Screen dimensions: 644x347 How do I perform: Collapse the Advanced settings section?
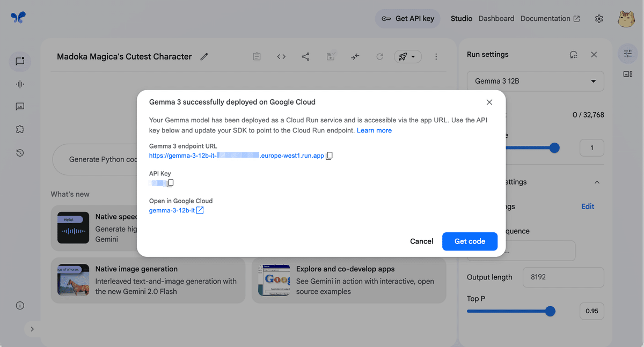point(597,182)
